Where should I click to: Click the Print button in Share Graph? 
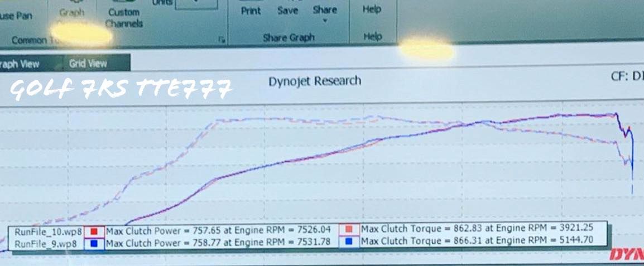252,10
